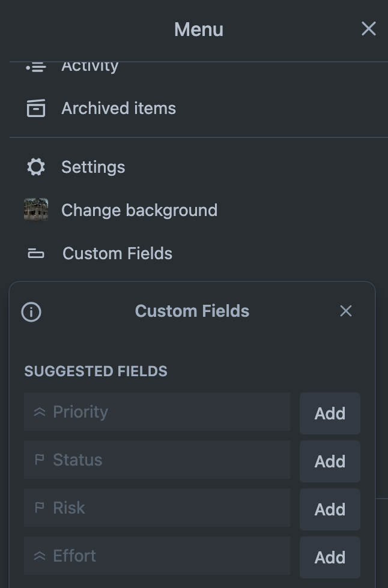Click the Activity list icon
The width and height of the screenshot is (388, 588).
point(36,67)
